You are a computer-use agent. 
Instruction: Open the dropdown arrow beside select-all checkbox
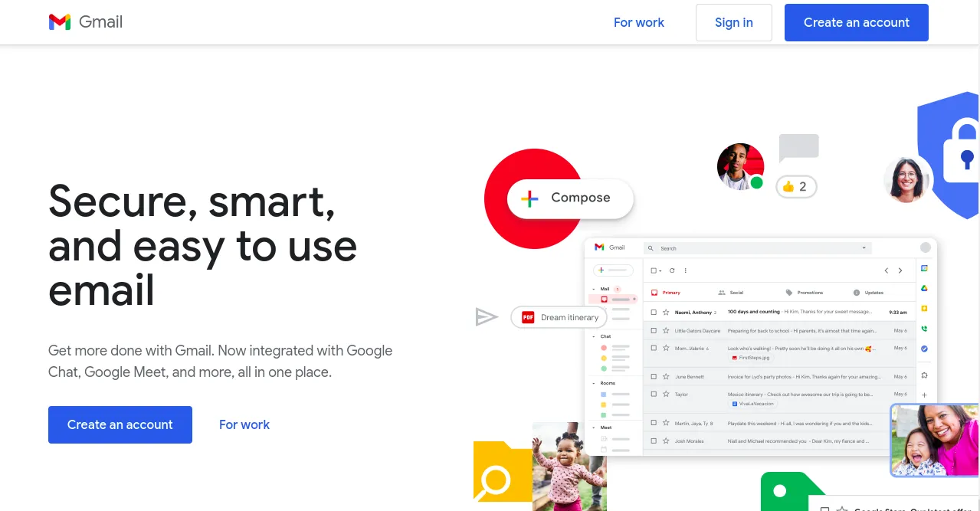tap(660, 270)
